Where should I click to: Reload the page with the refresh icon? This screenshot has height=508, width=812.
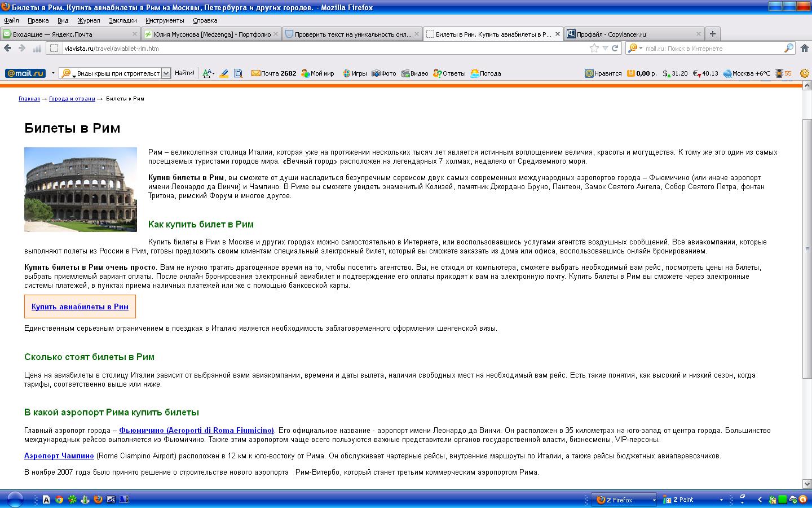tap(615, 48)
